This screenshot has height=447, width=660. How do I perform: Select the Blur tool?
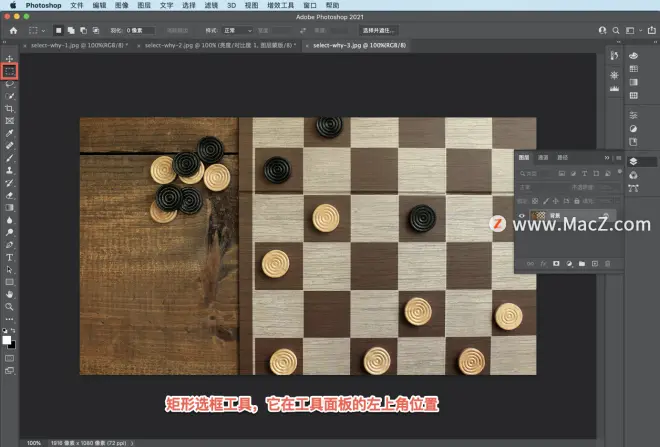[x=9, y=220]
